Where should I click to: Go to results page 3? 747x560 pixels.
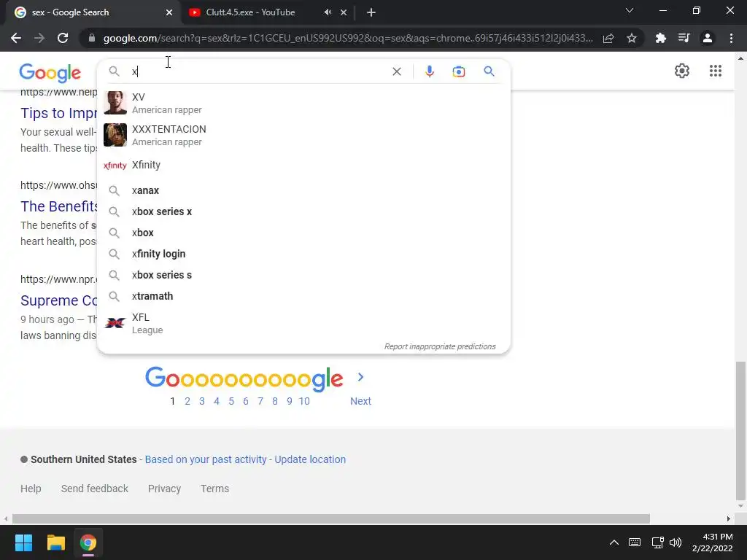202,402
